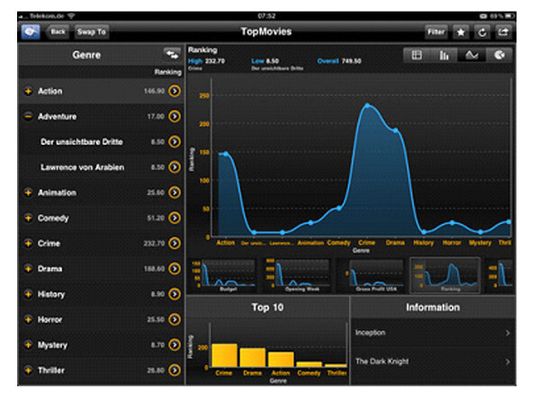The width and height of the screenshot is (540, 395).
Task: Tap the Action data point on chart
Action: tap(226, 154)
